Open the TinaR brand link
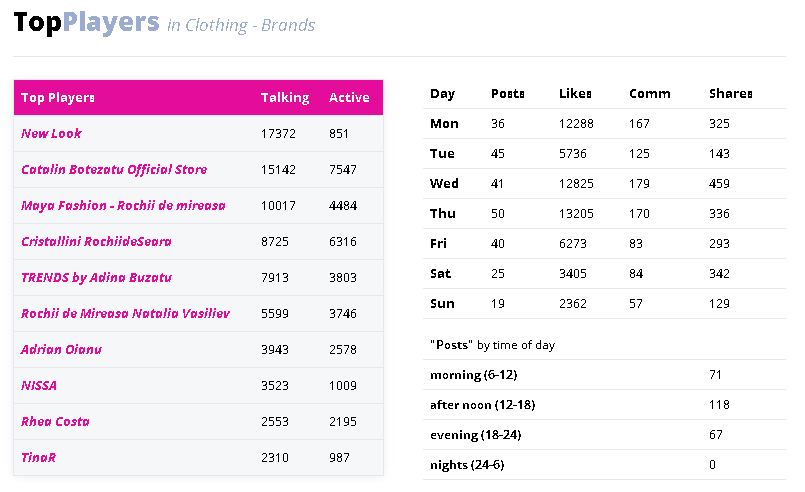This screenshot has width=805, height=492. 38,457
